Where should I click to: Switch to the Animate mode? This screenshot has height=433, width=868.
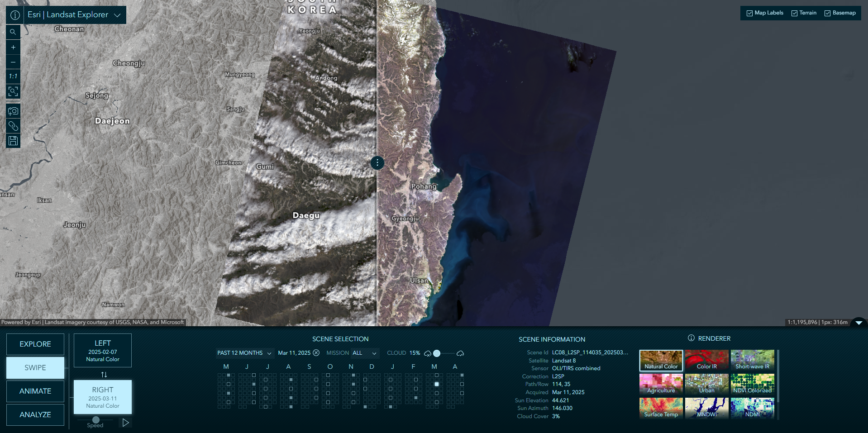tap(35, 391)
